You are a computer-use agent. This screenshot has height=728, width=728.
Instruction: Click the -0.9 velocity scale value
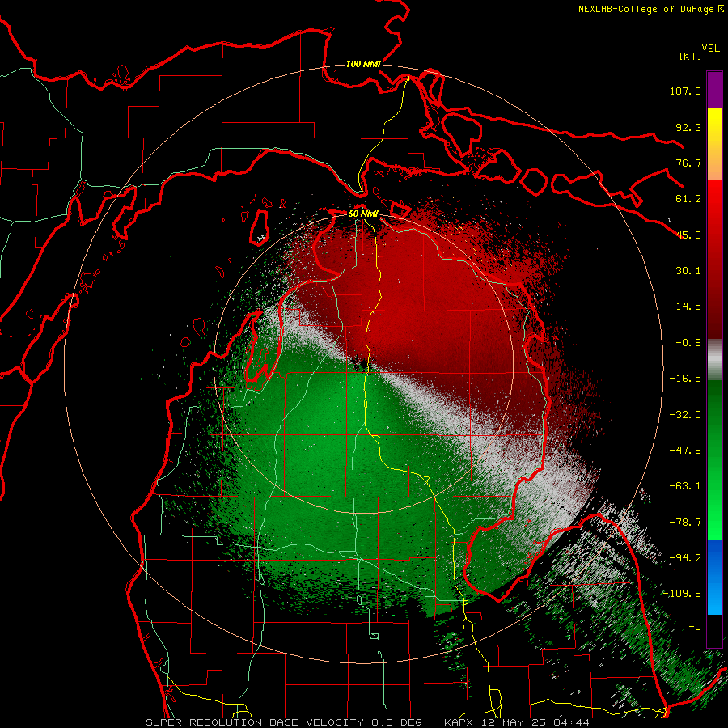688,343
